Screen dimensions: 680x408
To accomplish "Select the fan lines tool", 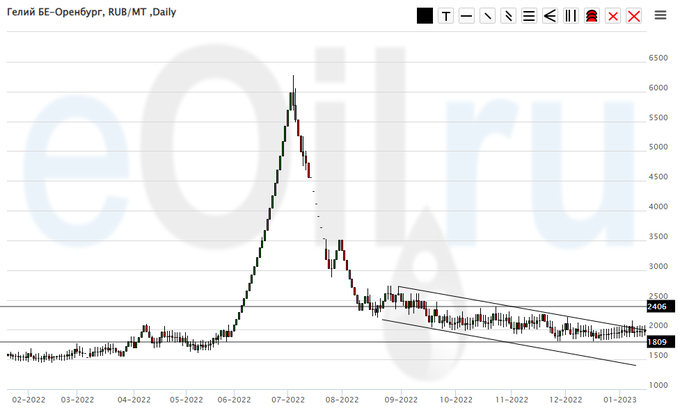I will click(x=549, y=16).
